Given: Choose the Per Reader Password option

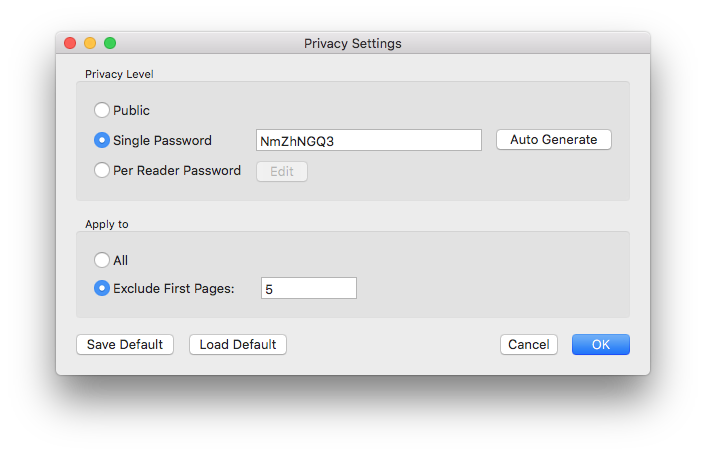Looking at the screenshot, I should (102, 170).
